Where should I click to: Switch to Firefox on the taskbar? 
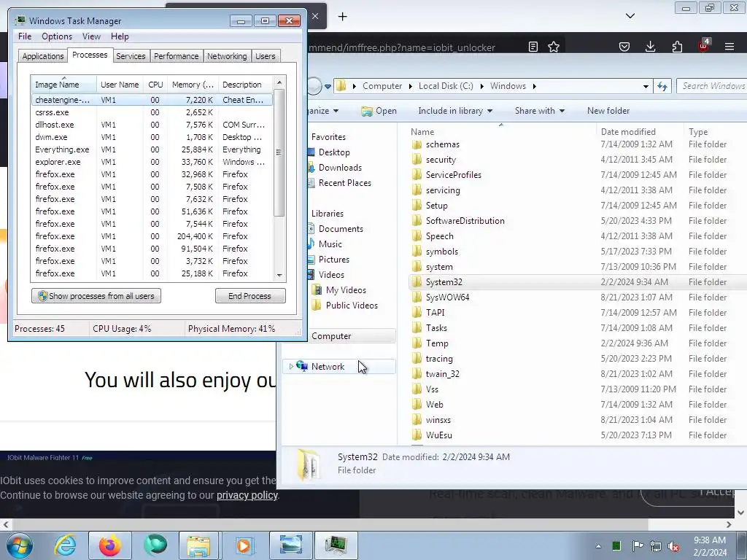[109, 545]
